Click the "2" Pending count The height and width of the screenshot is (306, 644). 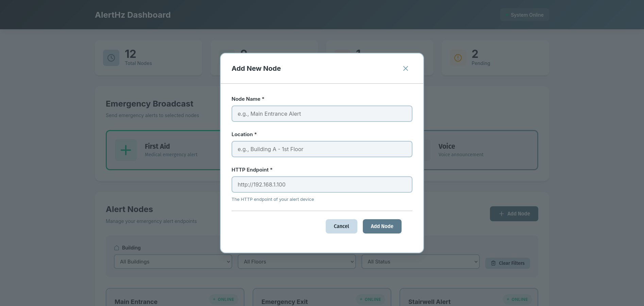click(475, 54)
